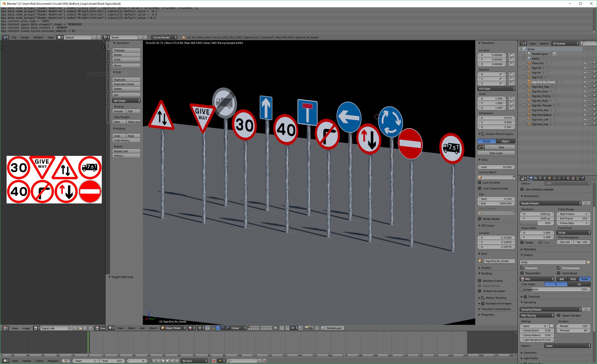Open the Physics properties tab icon
Image resolution: width=597 pixels, height=364 pixels.
(582, 179)
